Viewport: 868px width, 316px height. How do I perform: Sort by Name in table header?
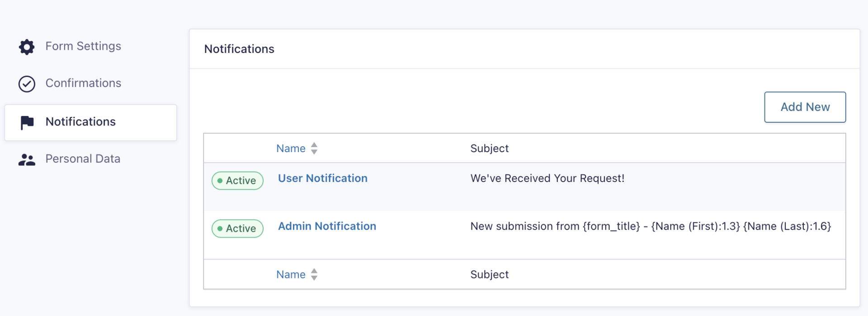pos(291,148)
